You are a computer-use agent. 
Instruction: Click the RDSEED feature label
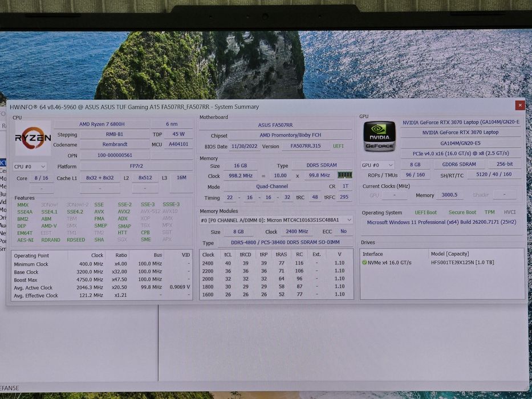(x=76, y=240)
